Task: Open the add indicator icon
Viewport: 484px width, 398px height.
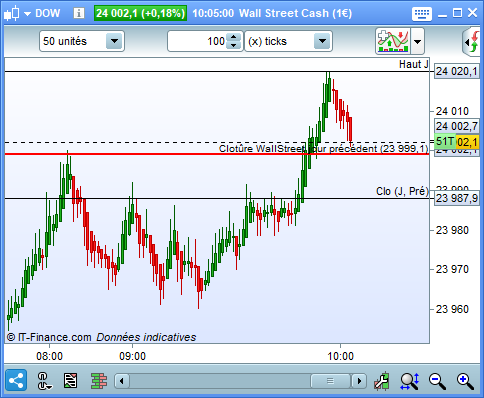Action: [x=393, y=41]
